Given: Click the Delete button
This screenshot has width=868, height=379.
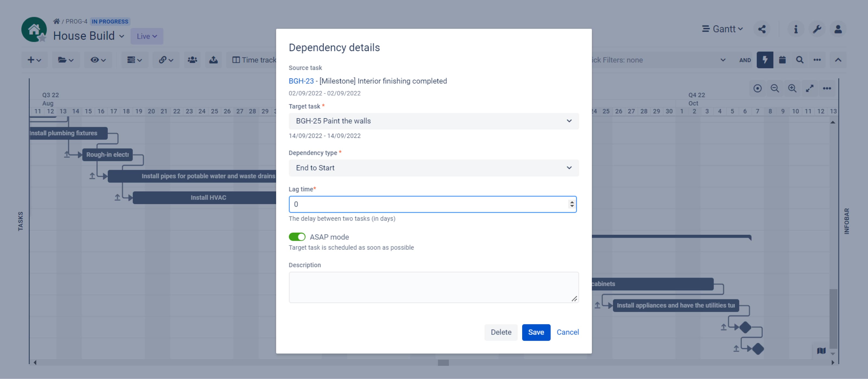Looking at the screenshot, I should pos(501,332).
